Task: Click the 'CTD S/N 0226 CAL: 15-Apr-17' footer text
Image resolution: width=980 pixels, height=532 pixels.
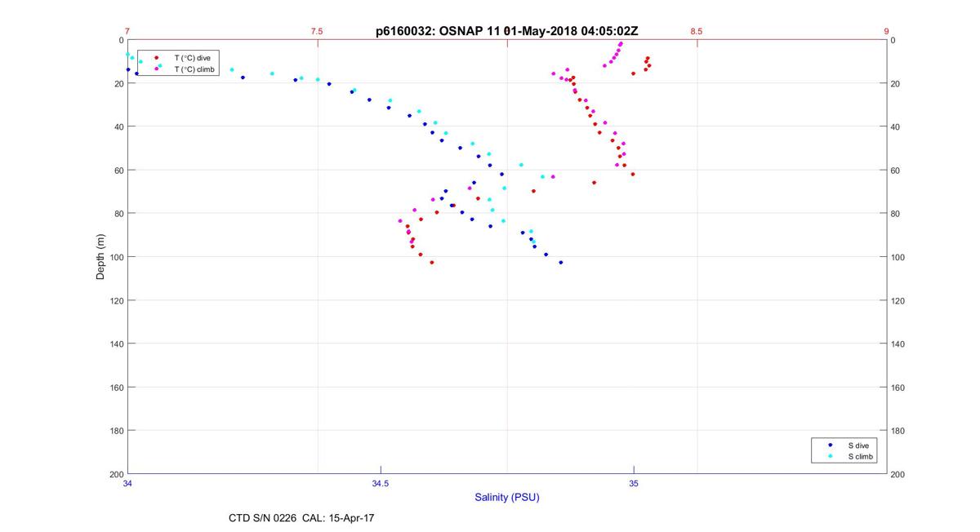Action: pyautogui.click(x=301, y=518)
